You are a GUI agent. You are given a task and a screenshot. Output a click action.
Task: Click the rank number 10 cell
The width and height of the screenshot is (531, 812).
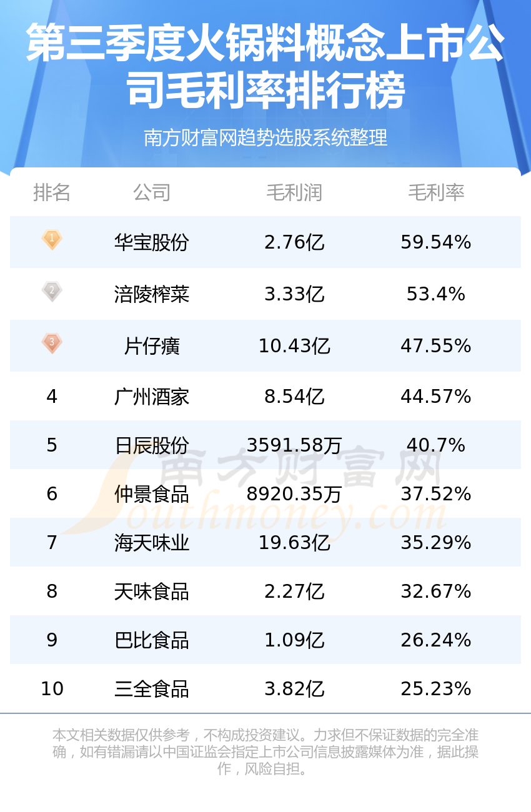coord(52,689)
